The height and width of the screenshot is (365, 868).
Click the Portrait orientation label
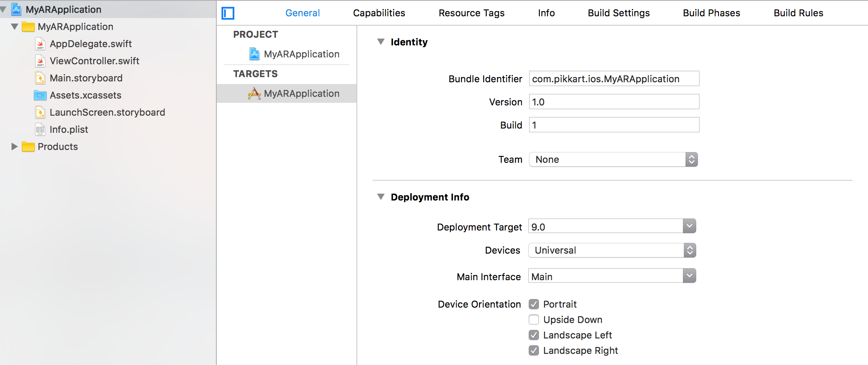[560, 304]
